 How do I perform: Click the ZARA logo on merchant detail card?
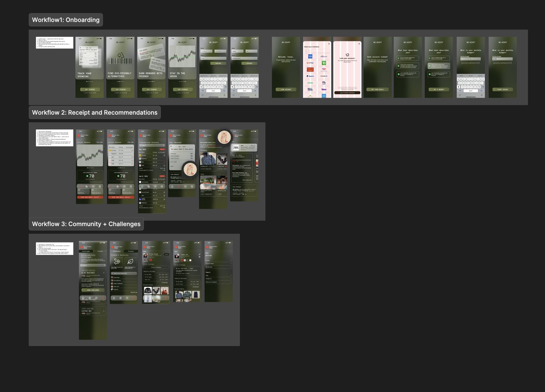236,148
